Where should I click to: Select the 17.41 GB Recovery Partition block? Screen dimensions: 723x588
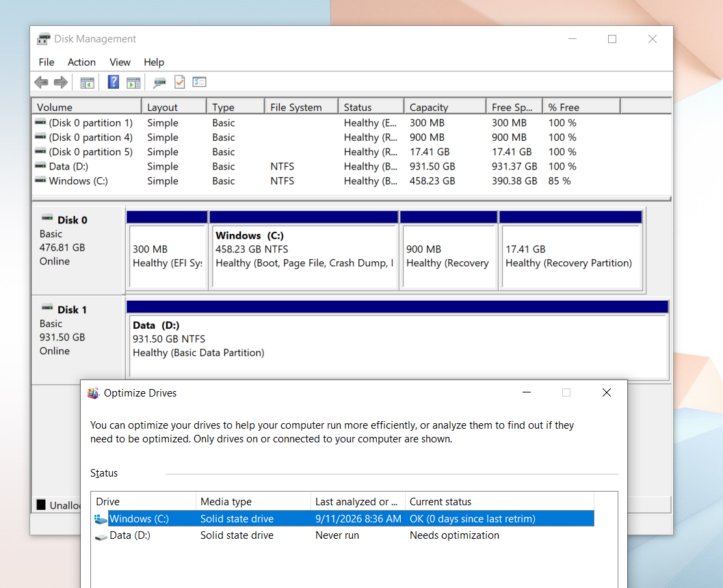(571, 250)
